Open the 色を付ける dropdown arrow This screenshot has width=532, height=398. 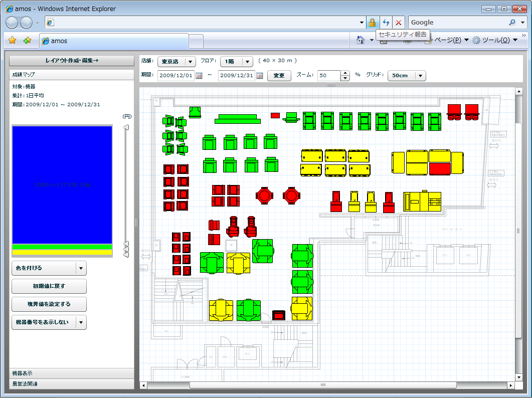(81, 268)
